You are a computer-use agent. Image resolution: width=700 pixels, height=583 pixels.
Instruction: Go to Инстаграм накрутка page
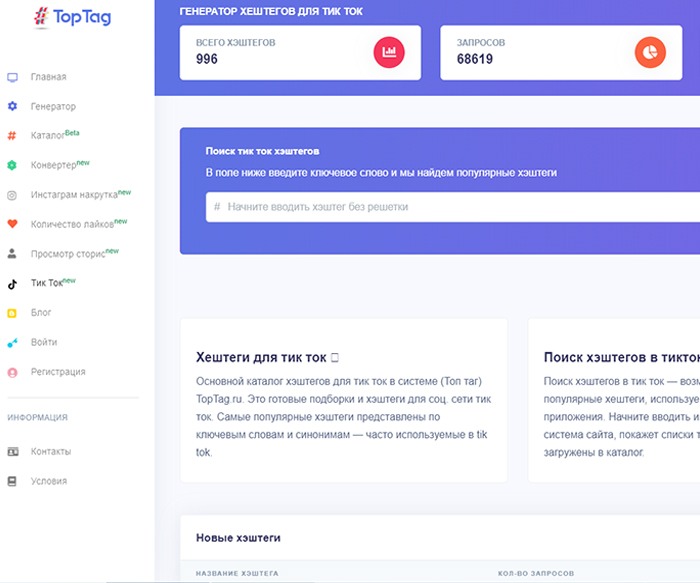[81, 194]
